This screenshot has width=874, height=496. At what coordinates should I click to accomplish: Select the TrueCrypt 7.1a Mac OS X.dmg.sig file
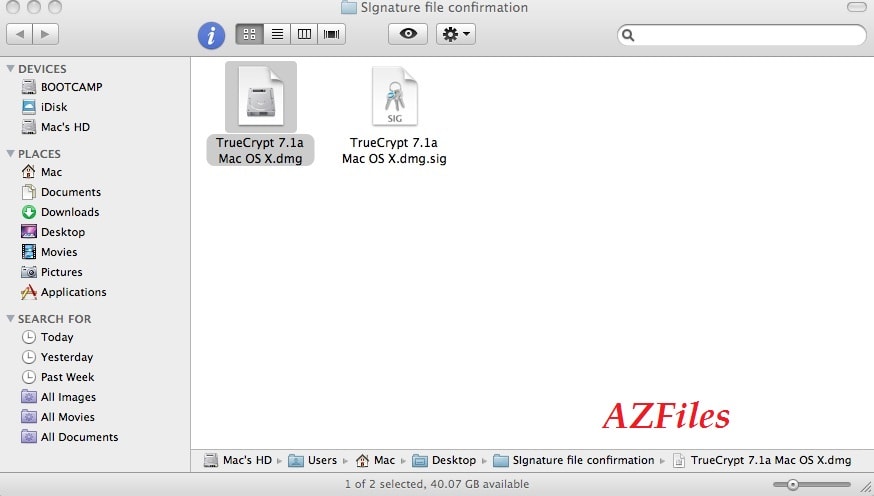point(394,99)
